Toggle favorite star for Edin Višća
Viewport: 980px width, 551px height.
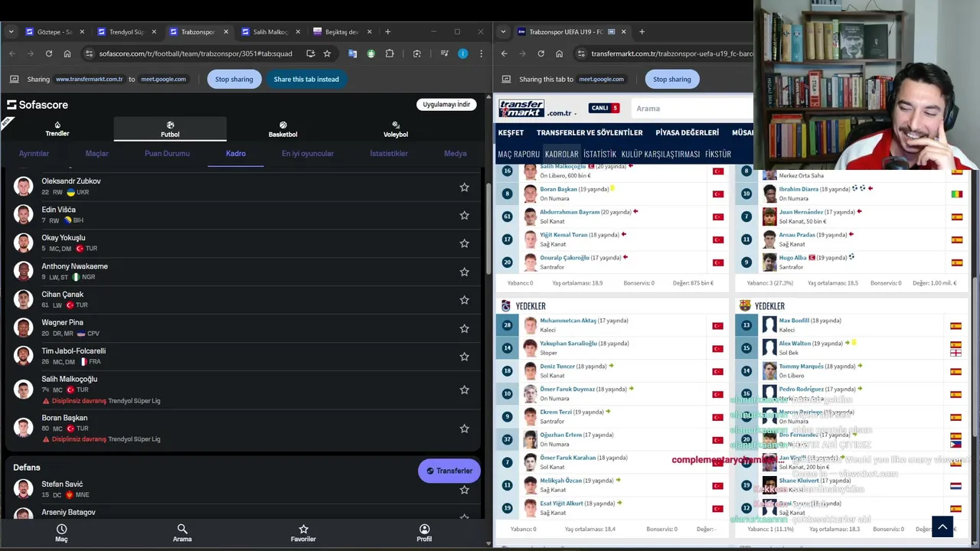pyautogui.click(x=464, y=215)
